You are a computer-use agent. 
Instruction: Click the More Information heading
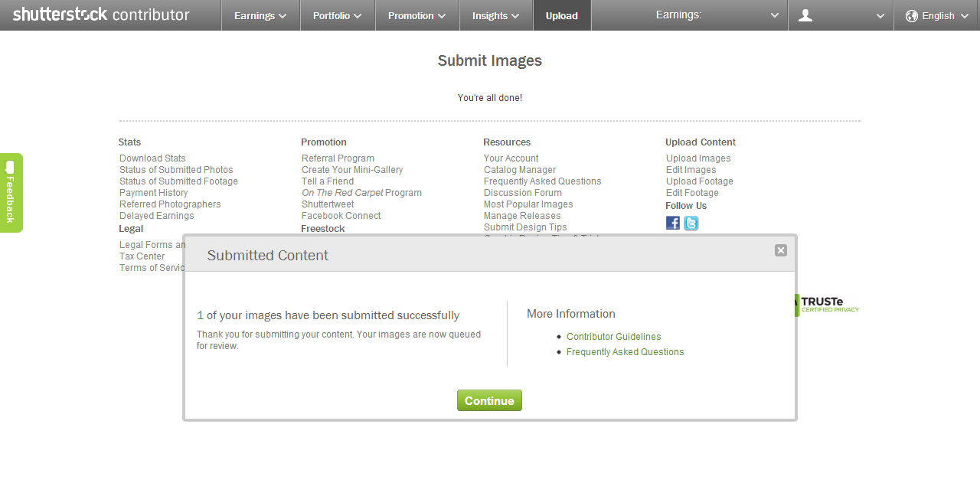571,314
